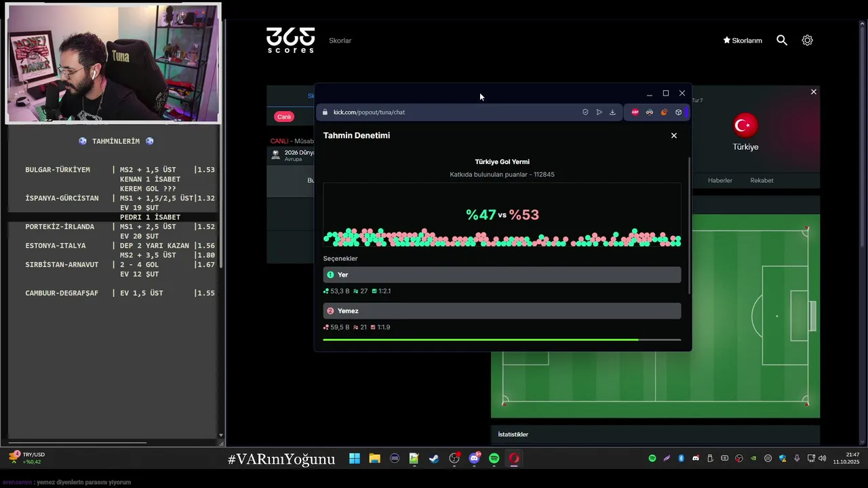The image size is (868, 488).
Task: Click the İSPANYA-GÜRCİSTAN prediction row
Action: point(120,199)
